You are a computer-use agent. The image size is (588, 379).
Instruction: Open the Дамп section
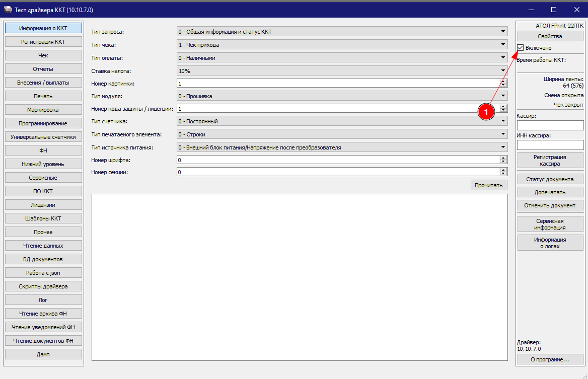pyautogui.click(x=43, y=354)
